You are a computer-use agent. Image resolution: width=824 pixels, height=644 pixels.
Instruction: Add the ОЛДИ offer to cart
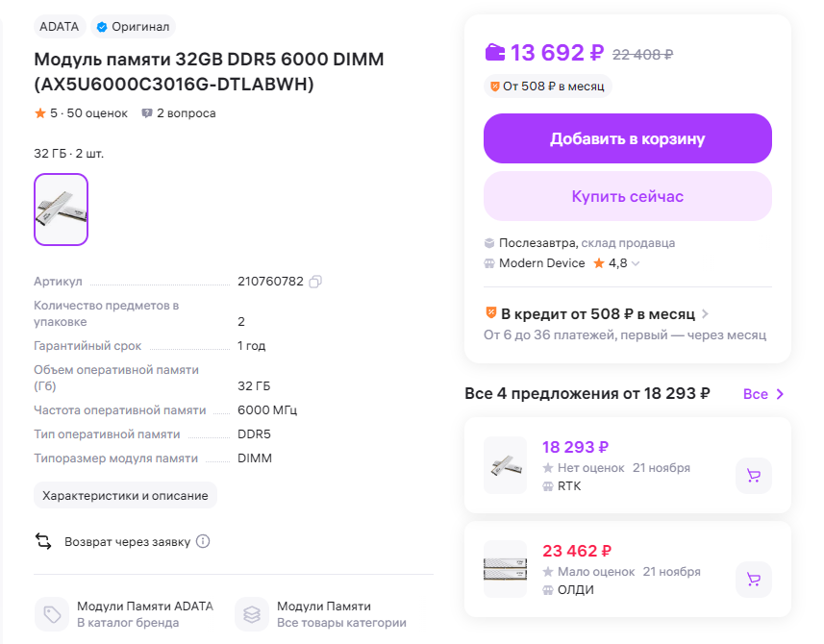pyautogui.click(x=753, y=579)
